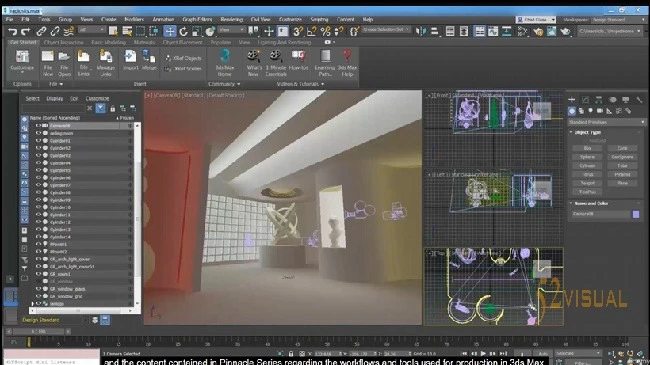Switch to the Modify command panel tab
The width and height of the screenshot is (650, 365).
[585, 100]
